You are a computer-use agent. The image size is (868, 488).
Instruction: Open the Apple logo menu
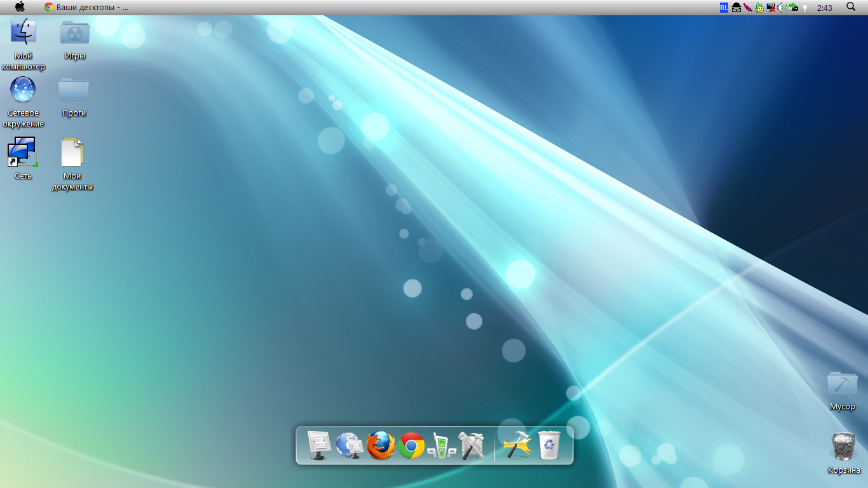(x=20, y=7)
